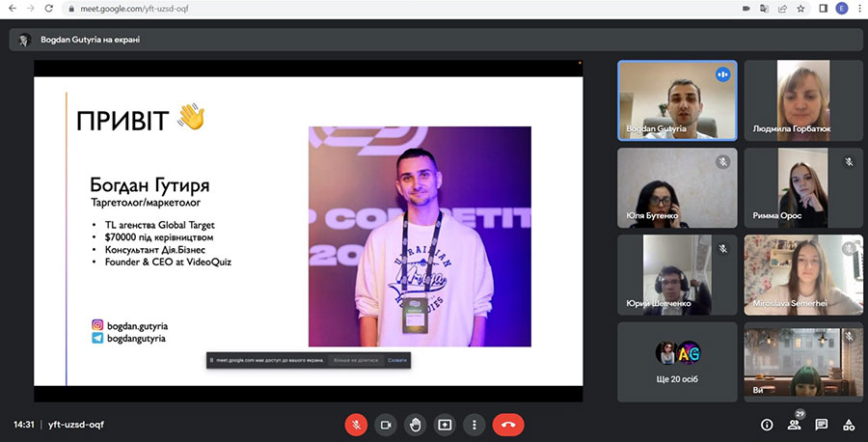Image resolution: width=868 pixels, height=442 pixels.
Task: Open the 'Ще 20 осіб' participants tile
Action: [677, 362]
